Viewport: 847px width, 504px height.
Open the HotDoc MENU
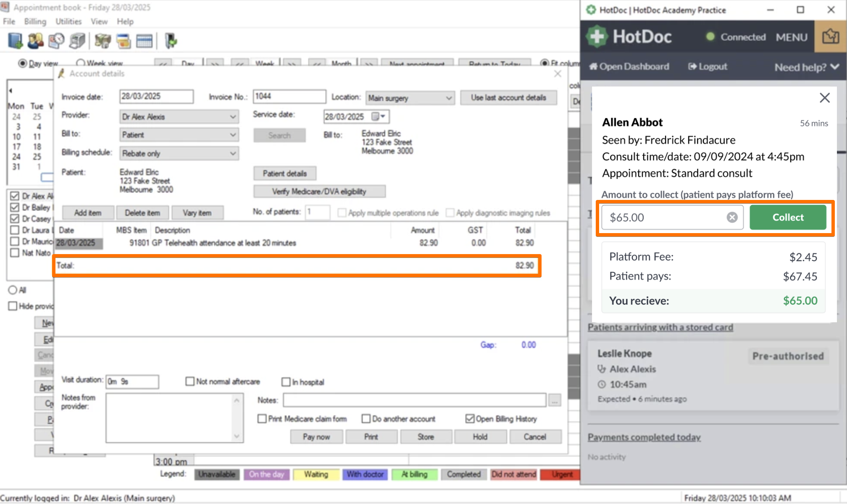792,37
